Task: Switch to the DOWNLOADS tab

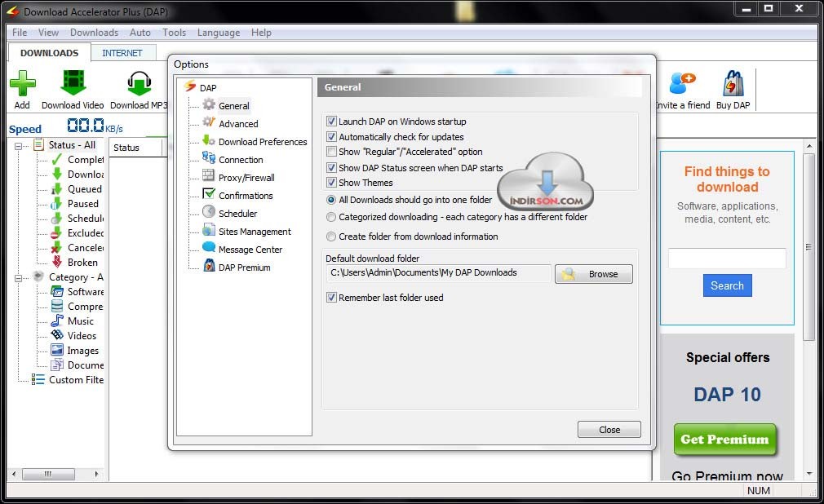Action: click(x=50, y=52)
